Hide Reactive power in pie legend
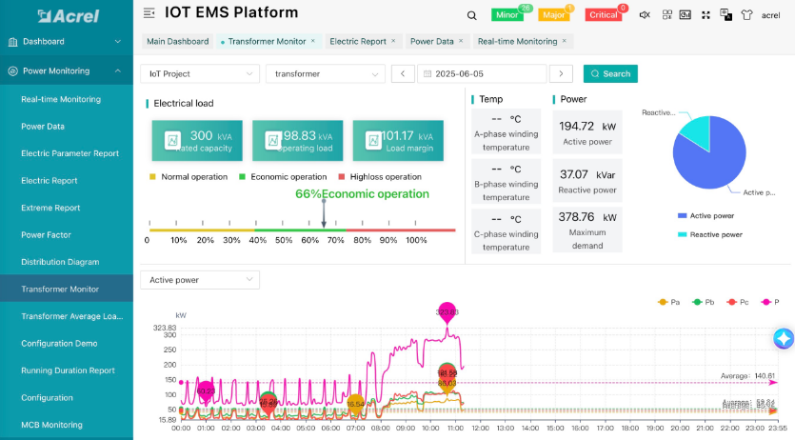Image resolution: width=795 pixels, height=440 pixels. [x=709, y=234]
